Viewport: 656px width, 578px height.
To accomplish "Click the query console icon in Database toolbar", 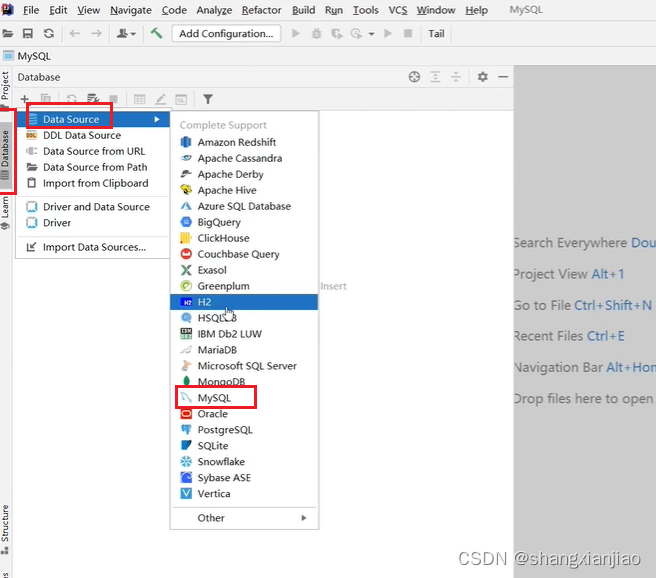I will (x=181, y=99).
